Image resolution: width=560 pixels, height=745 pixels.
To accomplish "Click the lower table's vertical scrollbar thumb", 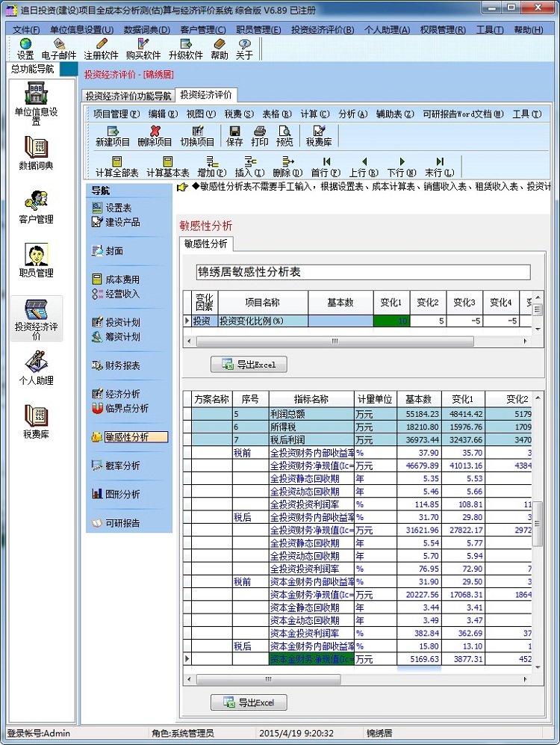I will [538, 524].
